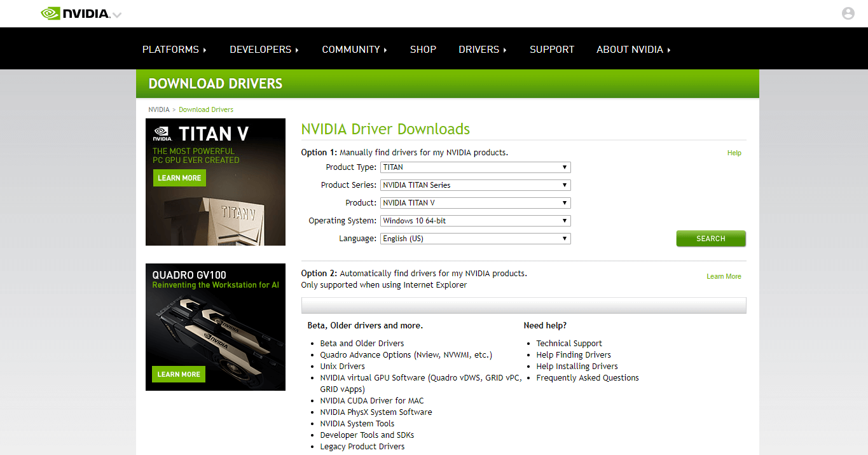Click the Quadro GV100 card image
The width and height of the screenshot is (868, 455).
[215, 327]
